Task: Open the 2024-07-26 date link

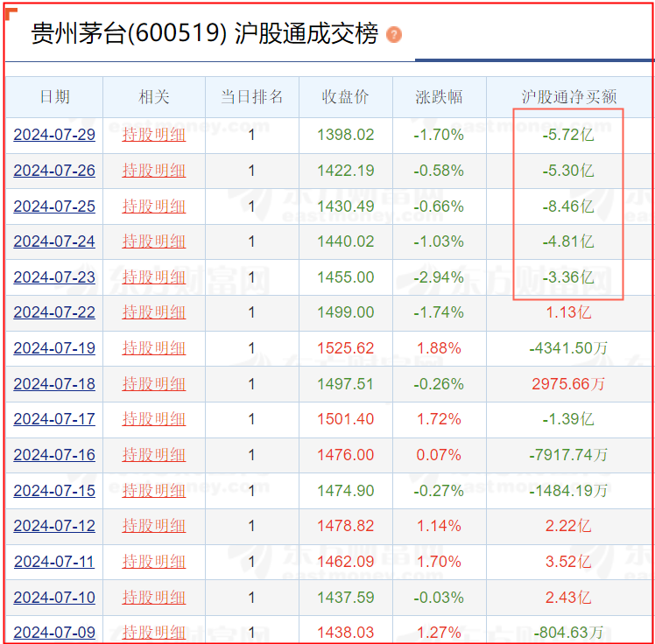Action: click(x=54, y=171)
